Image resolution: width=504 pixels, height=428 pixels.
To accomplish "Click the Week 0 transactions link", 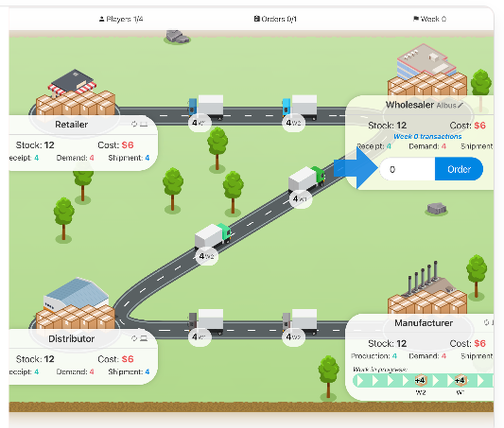I will point(427,136).
